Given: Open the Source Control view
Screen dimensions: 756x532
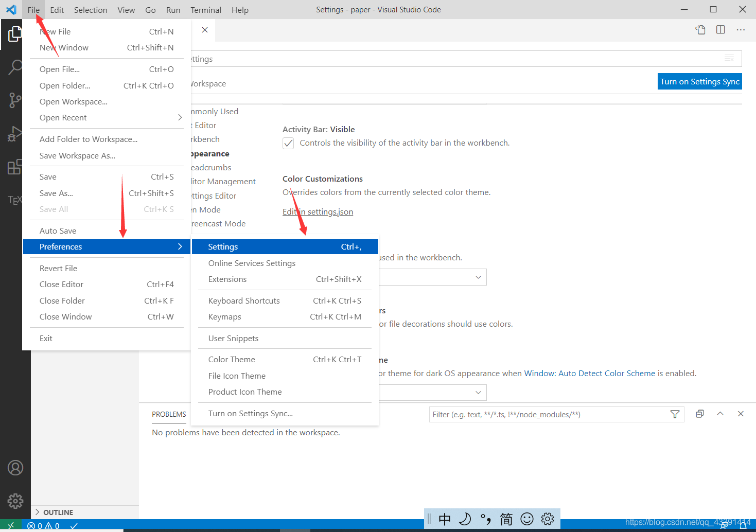Looking at the screenshot, I should [x=15, y=100].
